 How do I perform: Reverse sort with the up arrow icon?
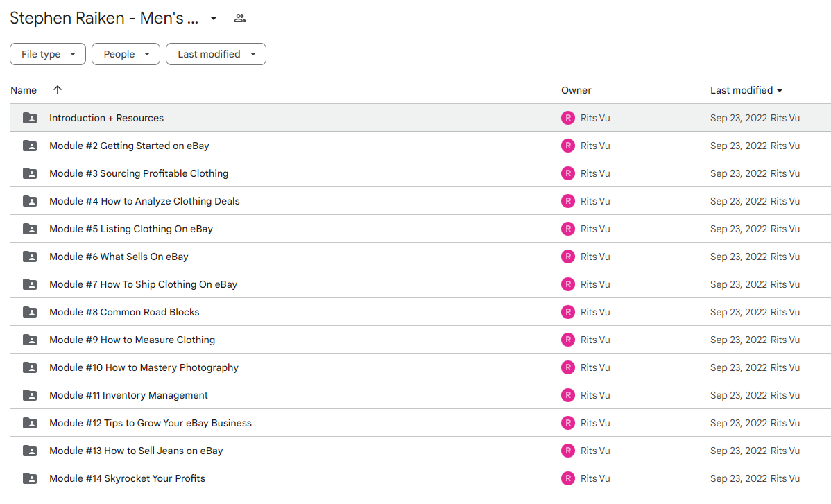58,89
